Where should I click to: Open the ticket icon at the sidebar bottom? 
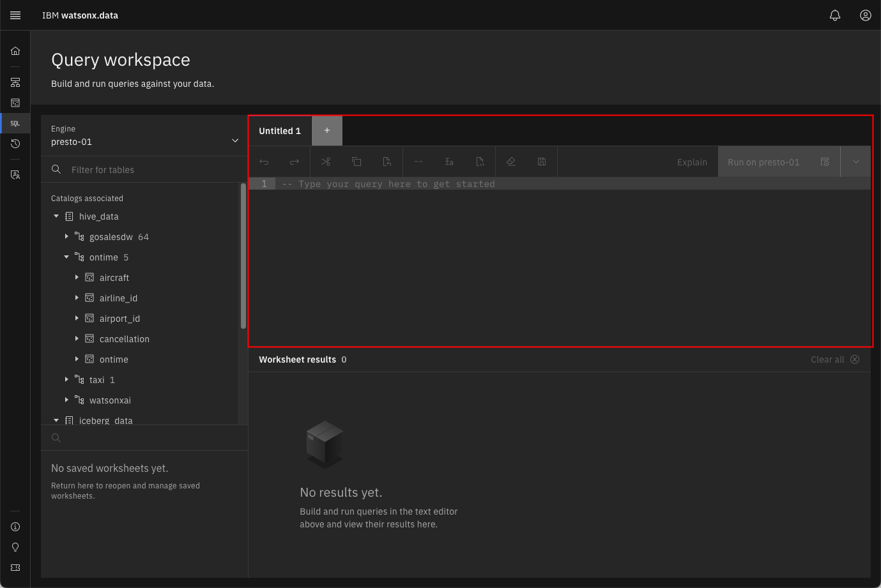pyautogui.click(x=15, y=568)
